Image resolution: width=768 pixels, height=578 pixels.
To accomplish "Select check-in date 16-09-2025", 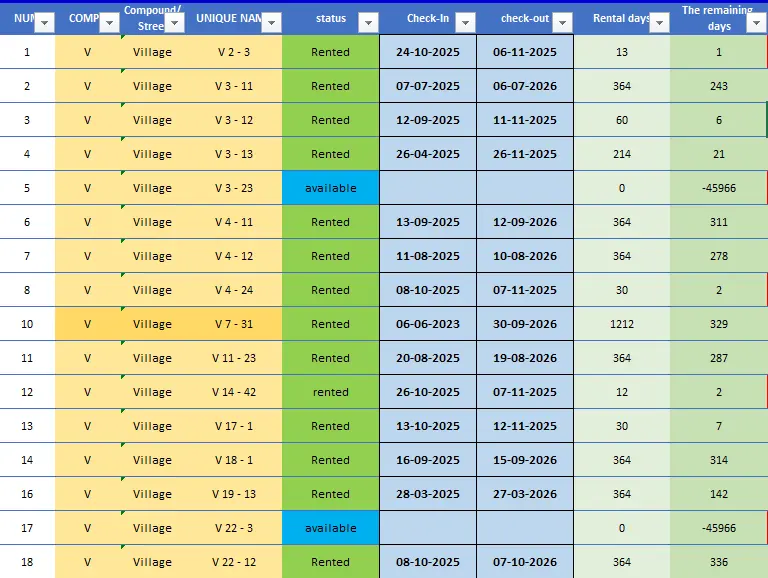I will pyautogui.click(x=428, y=460).
